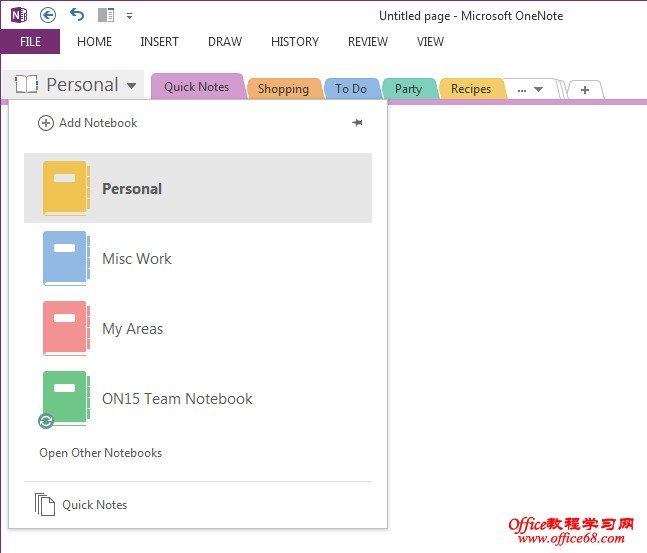Click the open notebook icon beside Personal
Image resolution: width=647 pixels, height=553 pixels.
tap(26, 84)
